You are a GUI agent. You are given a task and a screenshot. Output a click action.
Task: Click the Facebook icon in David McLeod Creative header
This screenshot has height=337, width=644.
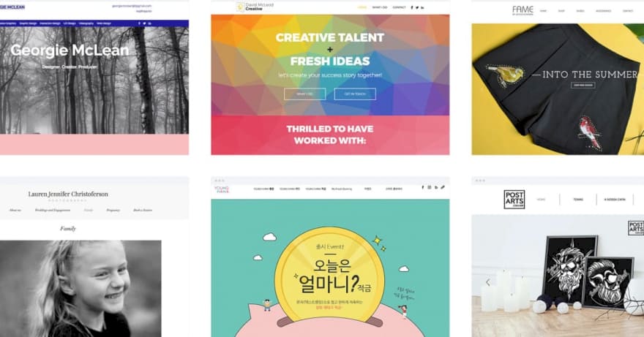412,7
